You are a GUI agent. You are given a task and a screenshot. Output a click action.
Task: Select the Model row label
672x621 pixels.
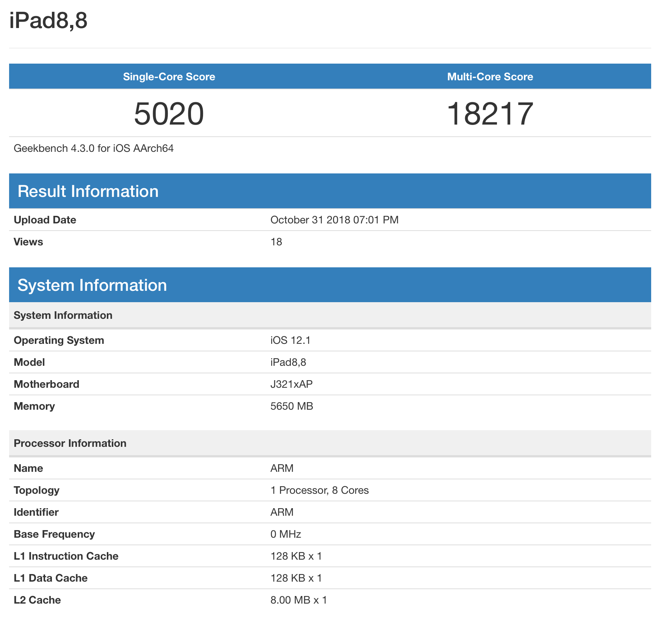pos(29,362)
